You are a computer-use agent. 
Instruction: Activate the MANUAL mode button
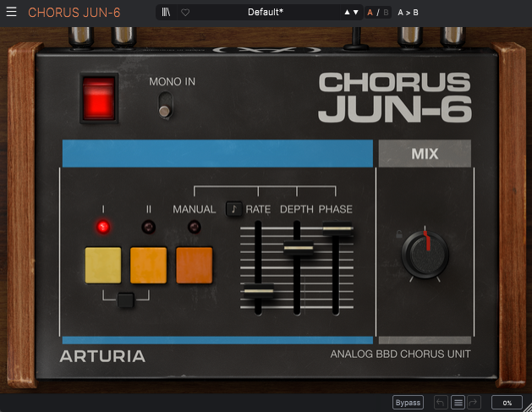(194, 265)
